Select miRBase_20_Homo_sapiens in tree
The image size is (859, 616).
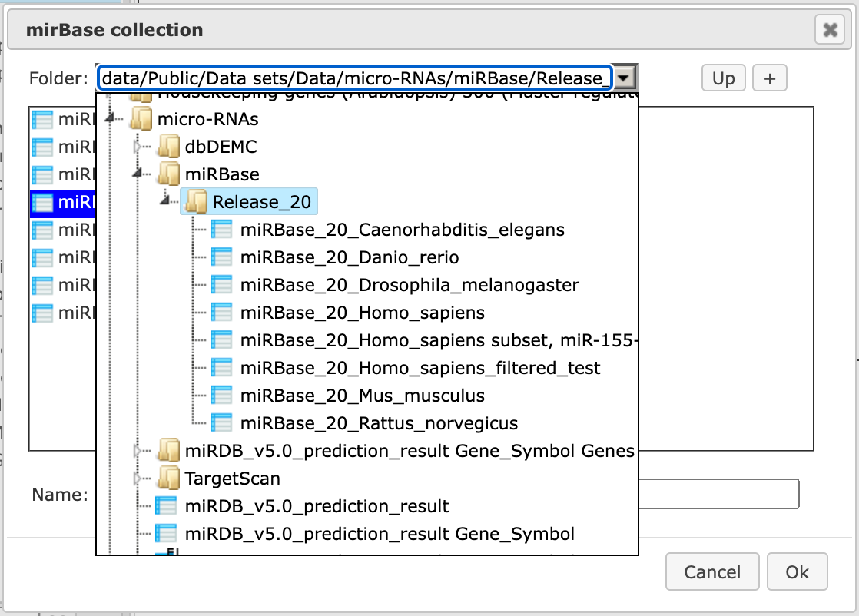point(362,313)
